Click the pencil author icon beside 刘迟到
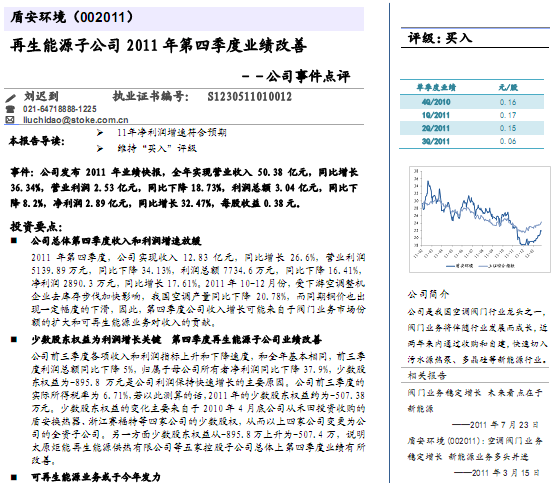 (11, 98)
